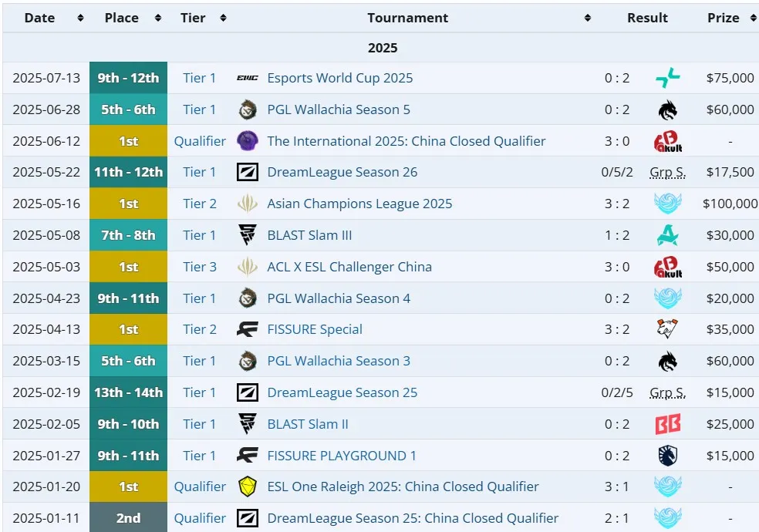This screenshot has height=532, width=759.
Task: Click the Virtus.pro logo in FISSURE Special row
Action: tap(668, 329)
